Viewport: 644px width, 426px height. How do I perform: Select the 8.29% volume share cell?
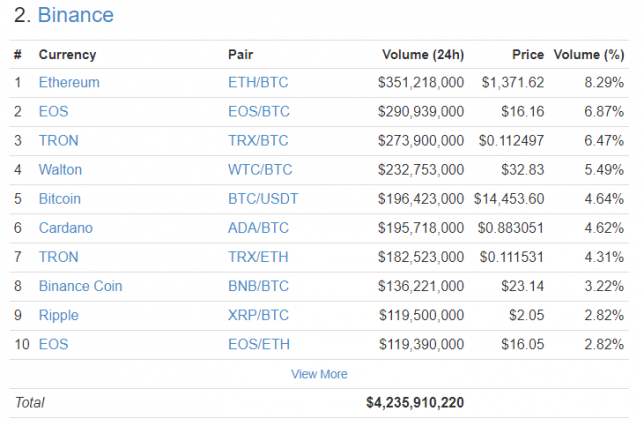604,83
